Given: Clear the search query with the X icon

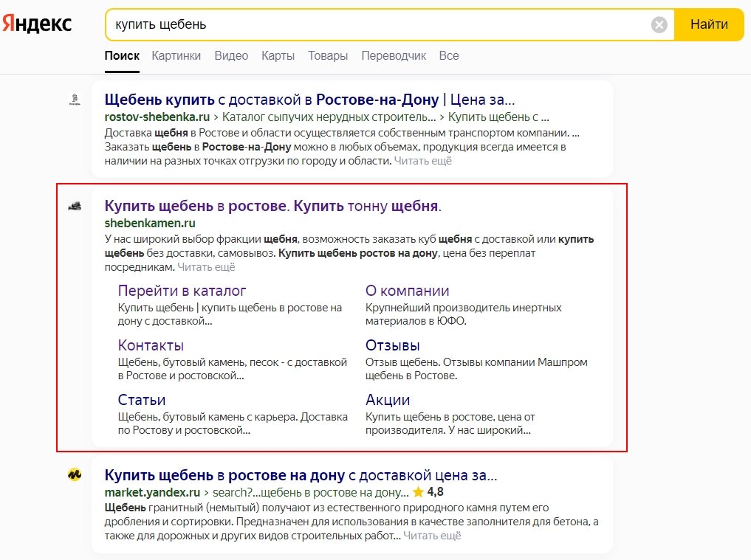Looking at the screenshot, I should point(658,24).
